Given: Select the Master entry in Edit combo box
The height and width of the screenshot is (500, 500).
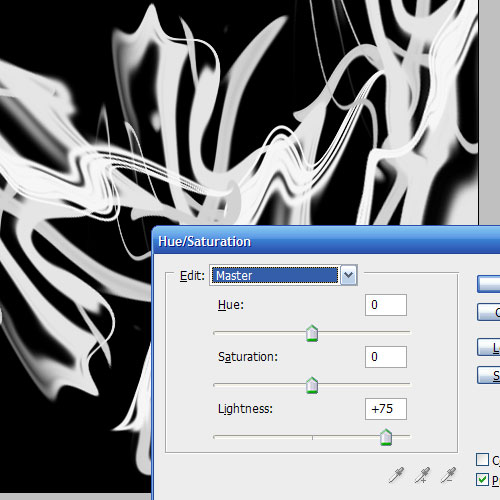Looking at the screenshot, I should click(x=275, y=275).
